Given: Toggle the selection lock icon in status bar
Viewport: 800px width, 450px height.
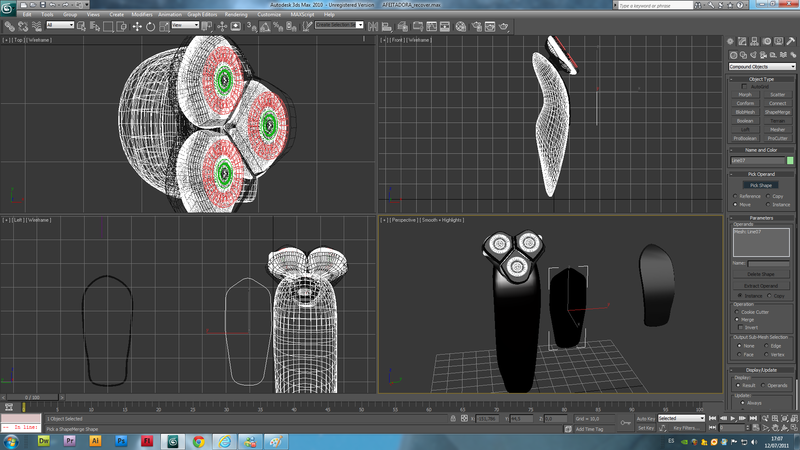Looking at the screenshot, I should pyautogui.click(x=453, y=418).
